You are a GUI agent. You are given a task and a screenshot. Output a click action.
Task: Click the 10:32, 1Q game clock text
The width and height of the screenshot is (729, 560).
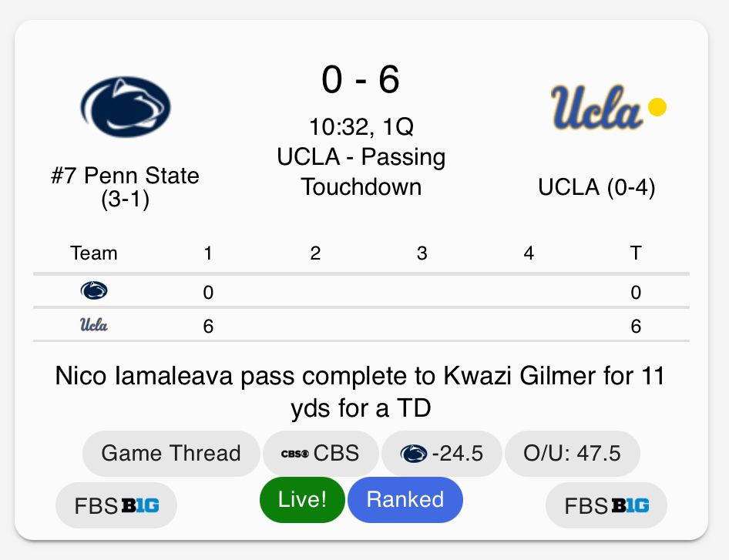point(361,126)
